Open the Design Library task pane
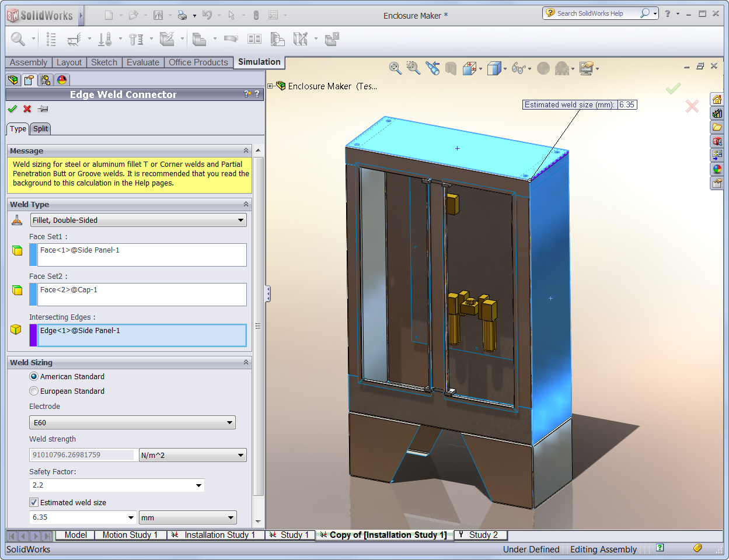The image size is (729, 560). pyautogui.click(x=717, y=113)
